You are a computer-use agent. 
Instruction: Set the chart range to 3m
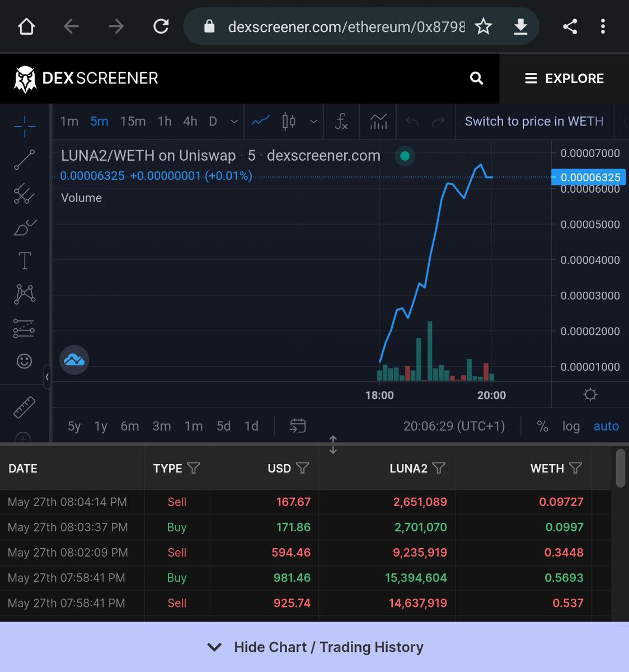coord(162,426)
